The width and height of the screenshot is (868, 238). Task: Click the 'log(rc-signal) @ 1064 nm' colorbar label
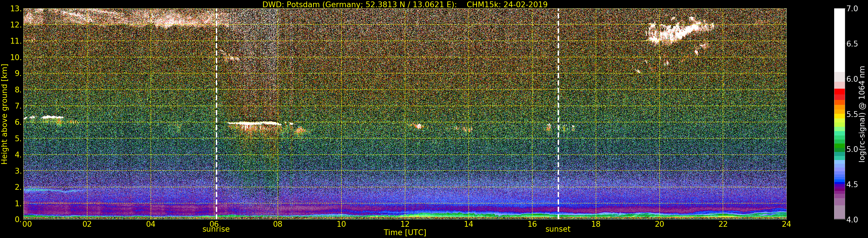(x=862, y=114)
